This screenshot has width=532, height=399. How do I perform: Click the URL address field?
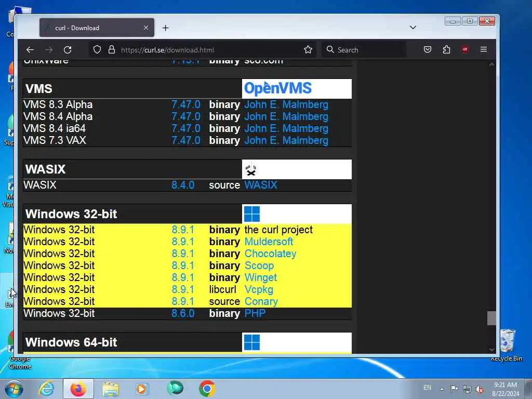tap(204, 50)
